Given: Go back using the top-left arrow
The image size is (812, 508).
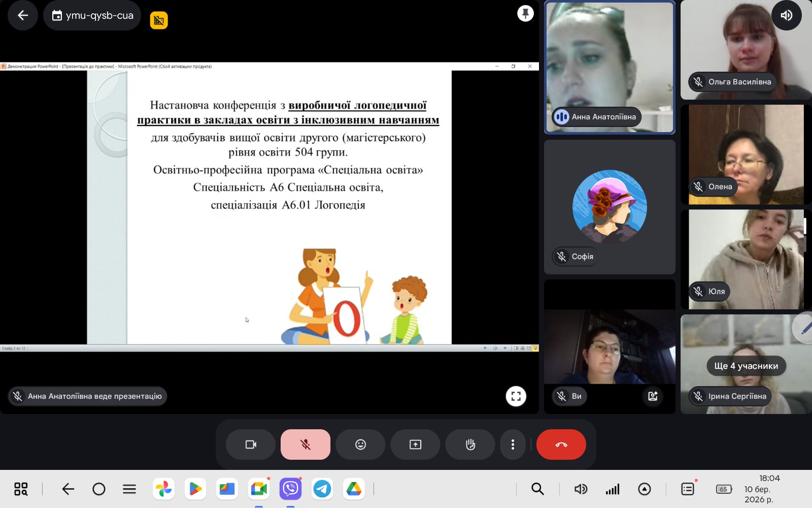Looking at the screenshot, I should 23,15.
